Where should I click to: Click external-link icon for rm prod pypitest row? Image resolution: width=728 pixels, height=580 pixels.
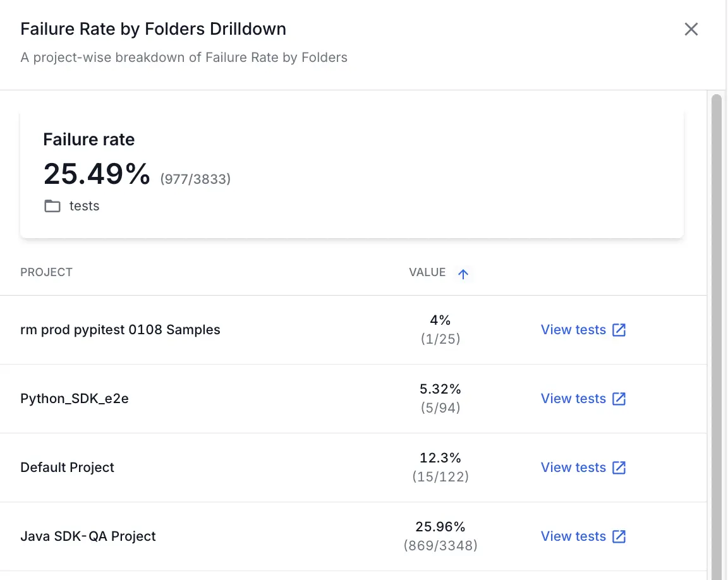[619, 330]
